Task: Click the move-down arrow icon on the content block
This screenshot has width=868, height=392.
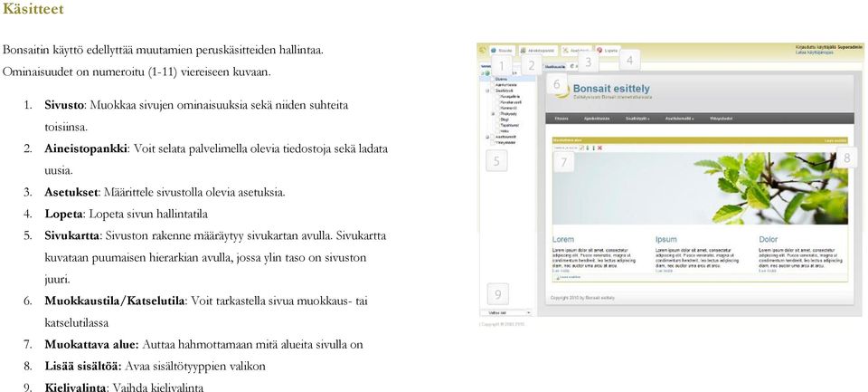Action: (588, 148)
